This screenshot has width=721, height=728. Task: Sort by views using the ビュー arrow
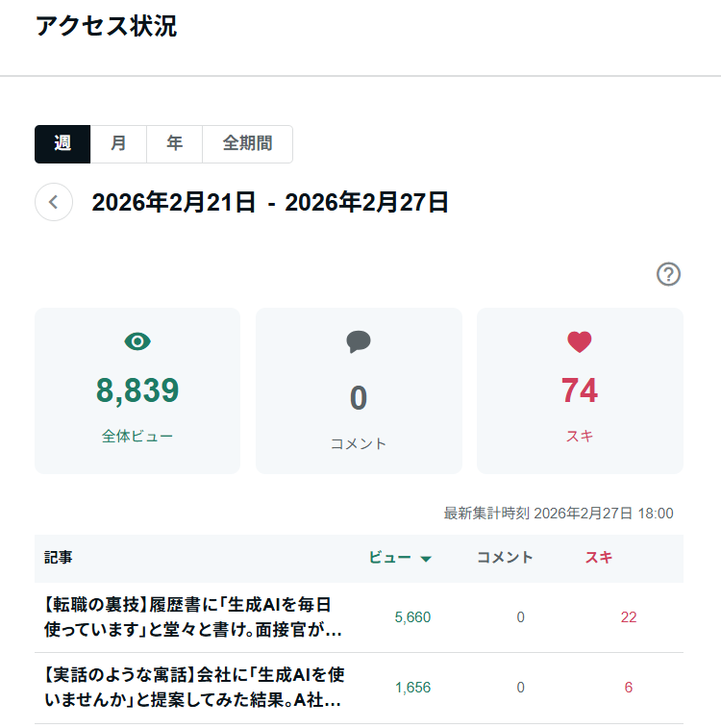click(426, 559)
